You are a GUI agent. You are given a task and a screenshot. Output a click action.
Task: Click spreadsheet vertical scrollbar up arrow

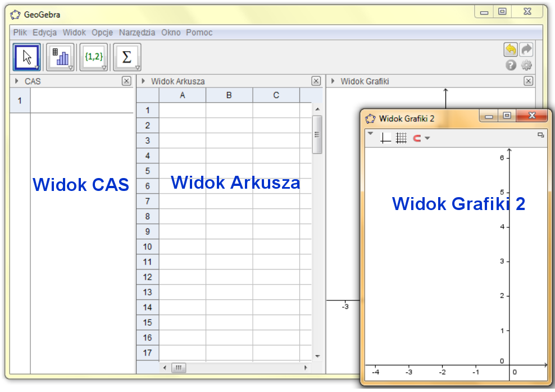pyautogui.click(x=317, y=109)
